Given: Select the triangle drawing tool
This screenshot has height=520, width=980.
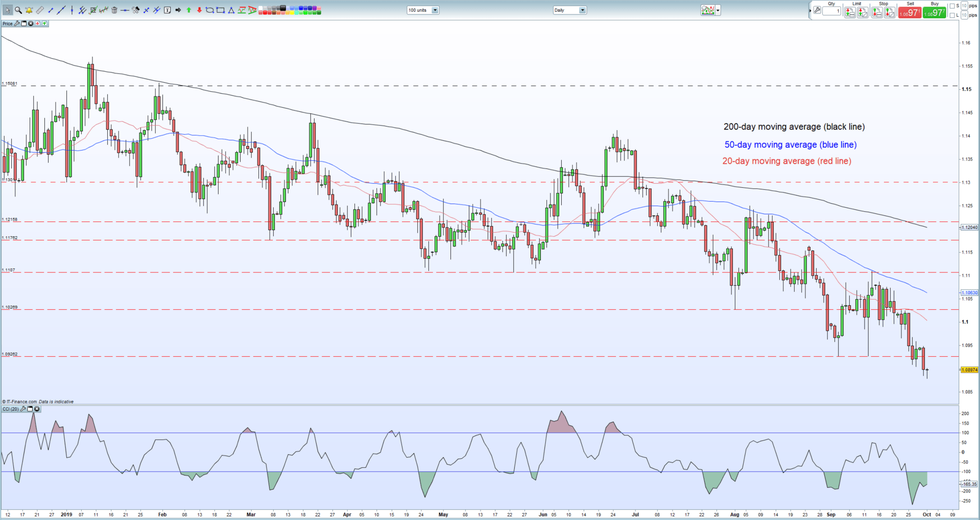Looking at the screenshot, I should (x=231, y=10).
